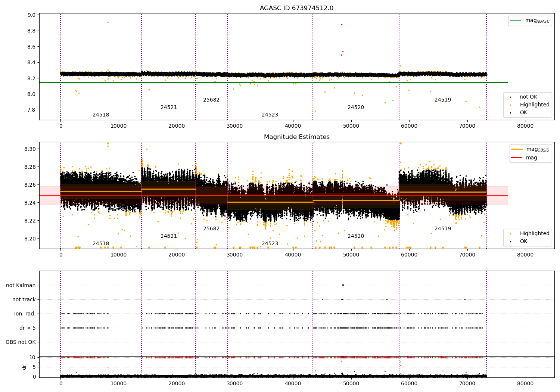Click obsid label 24521 in the top panel

(x=169, y=107)
